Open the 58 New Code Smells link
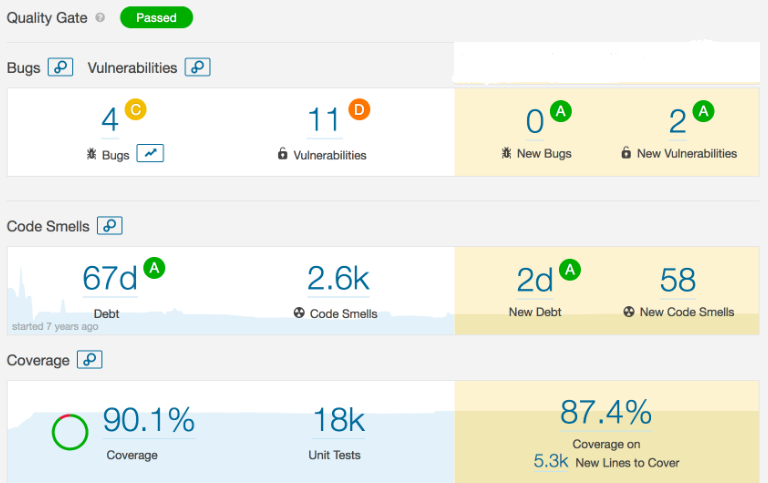This screenshot has height=483, width=768. 678,280
